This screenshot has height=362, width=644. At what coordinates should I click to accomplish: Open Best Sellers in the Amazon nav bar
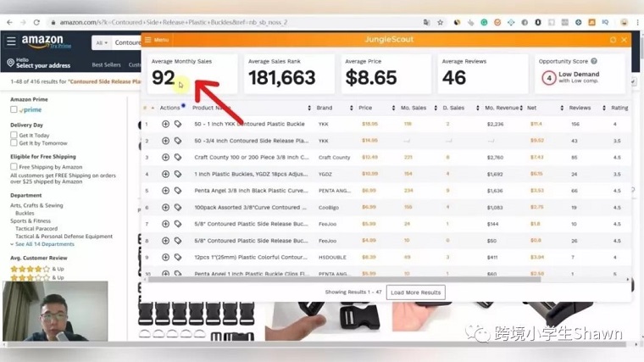pyautogui.click(x=107, y=64)
